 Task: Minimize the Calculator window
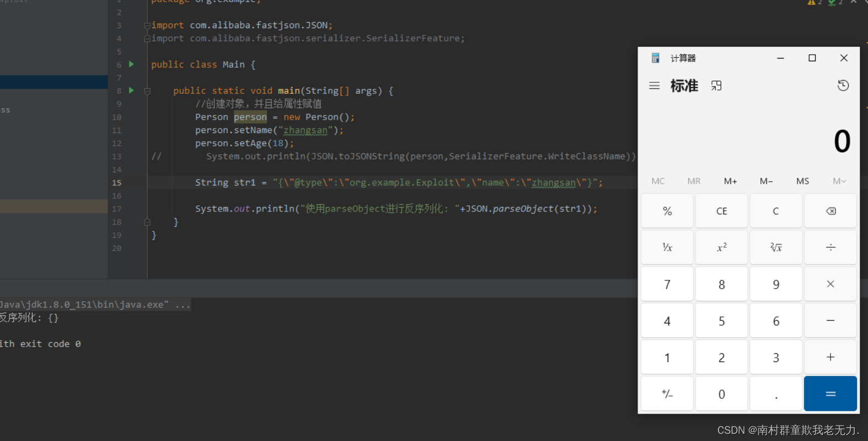point(780,58)
